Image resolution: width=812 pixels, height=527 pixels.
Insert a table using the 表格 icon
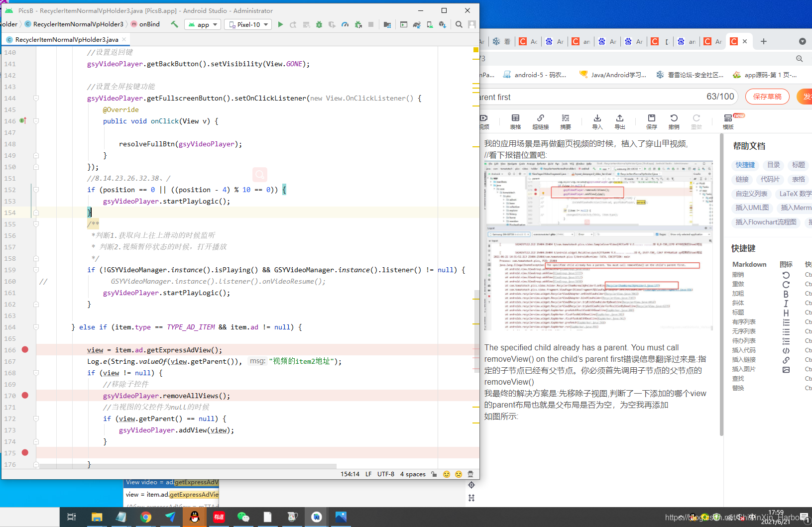click(515, 119)
